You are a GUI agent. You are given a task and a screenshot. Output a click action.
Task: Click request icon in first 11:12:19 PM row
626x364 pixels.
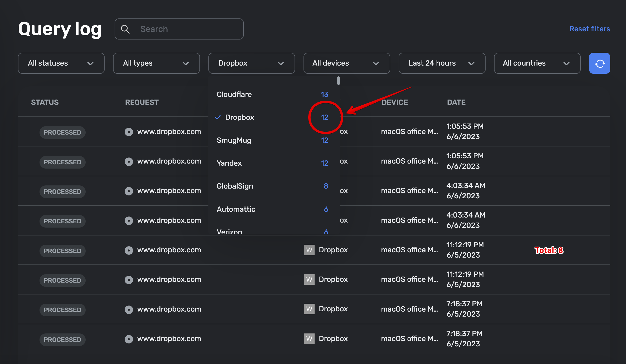click(x=129, y=250)
